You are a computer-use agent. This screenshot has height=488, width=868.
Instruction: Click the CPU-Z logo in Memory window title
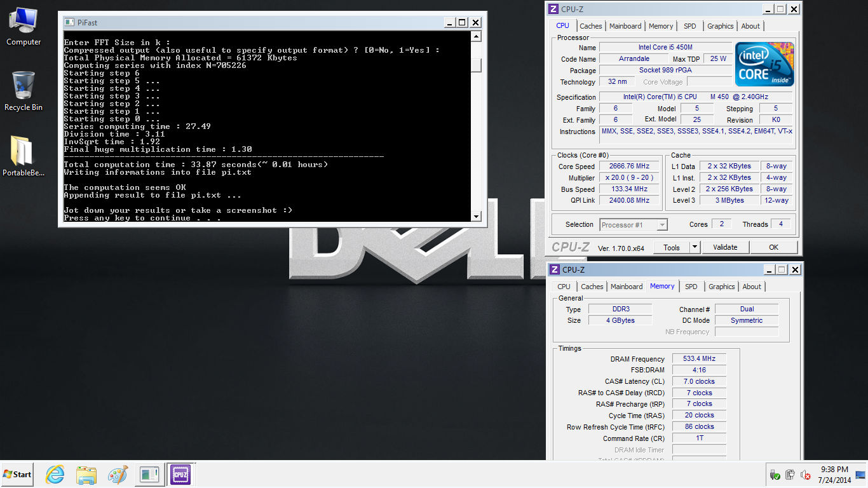[554, 270]
